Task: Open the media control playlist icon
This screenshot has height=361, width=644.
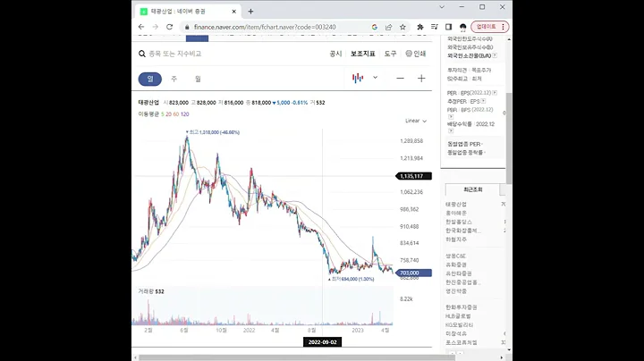Action: (434, 27)
